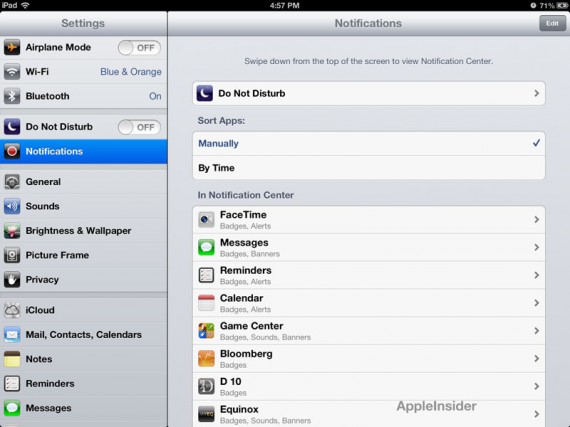The height and width of the screenshot is (427, 570).
Task: Tap the FaceTime app icon
Action: (206, 220)
